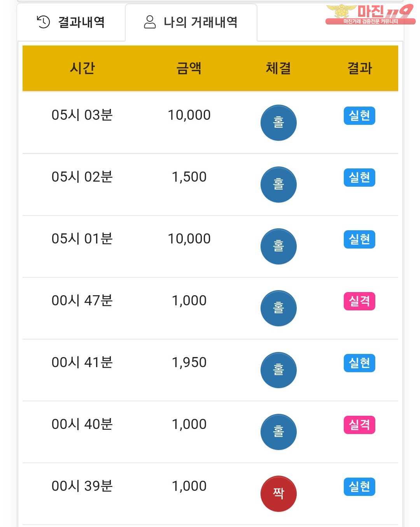This screenshot has height=527, width=420.
Task: Click the 실현 badge for 00시 39분
Action: pos(359,487)
